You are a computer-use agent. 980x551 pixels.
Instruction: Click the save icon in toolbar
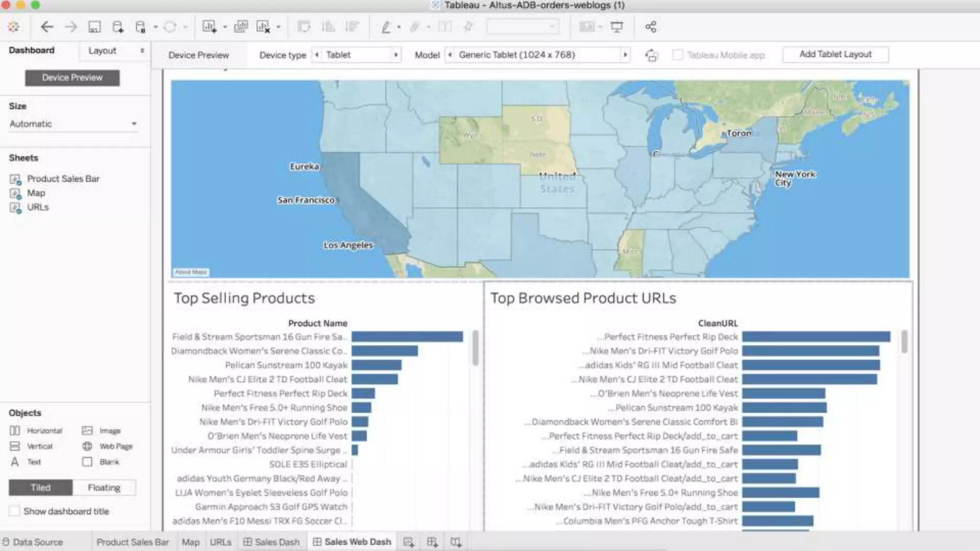pos(94,27)
